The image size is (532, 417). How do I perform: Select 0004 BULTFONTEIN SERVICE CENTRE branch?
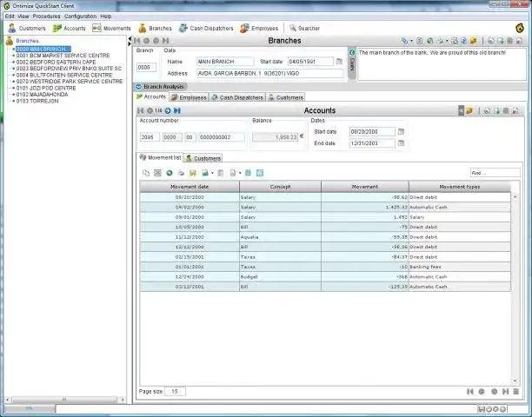click(x=64, y=75)
